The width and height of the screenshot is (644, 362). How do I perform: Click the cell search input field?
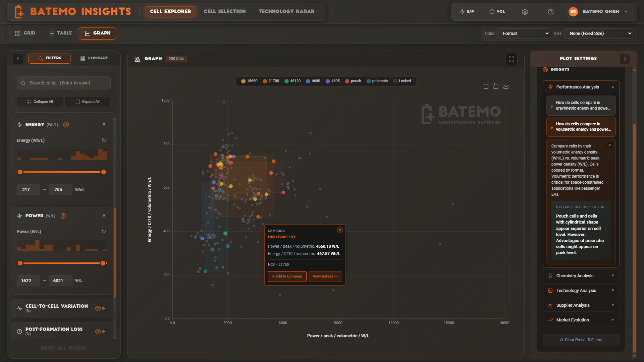tap(63, 83)
